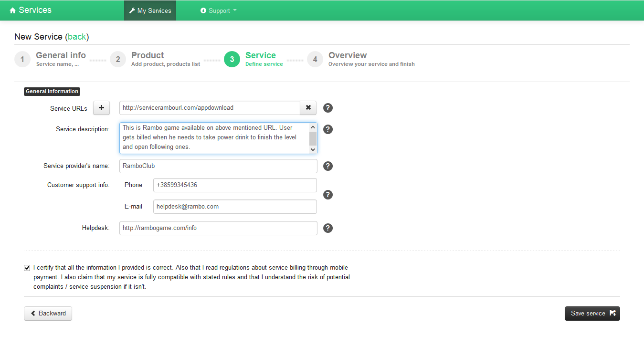Remove the service URL with X button
The width and height of the screenshot is (644, 346).
click(x=308, y=108)
